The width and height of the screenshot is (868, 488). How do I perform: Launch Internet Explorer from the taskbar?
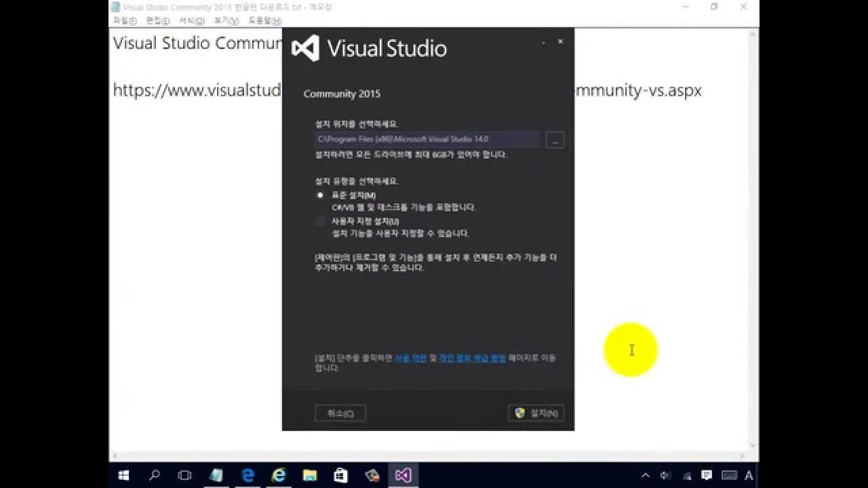click(x=279, y=475)
